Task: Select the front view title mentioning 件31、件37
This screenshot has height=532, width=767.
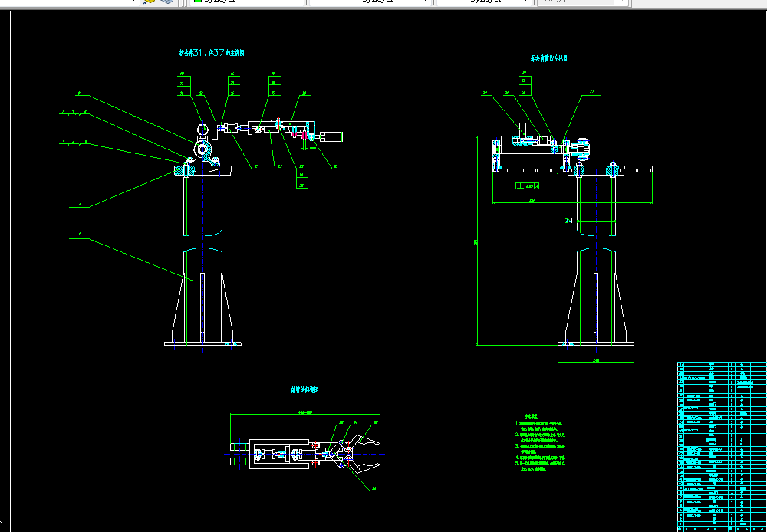Action: (x=212, y=54)
